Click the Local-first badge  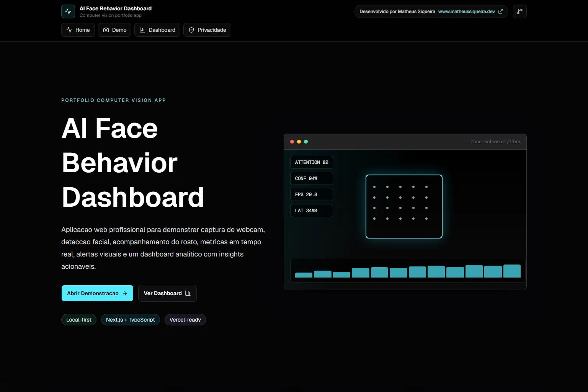tap(79, 320)
